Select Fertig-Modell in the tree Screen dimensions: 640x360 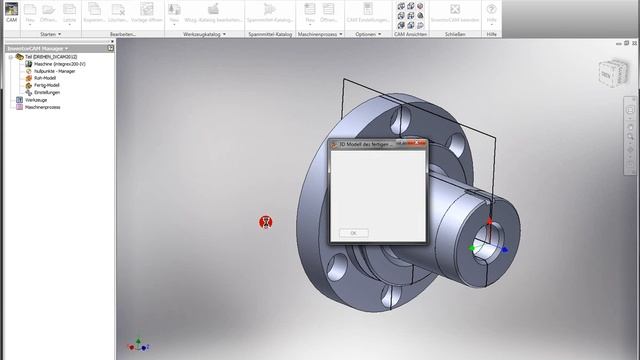(x=47, y=85)
